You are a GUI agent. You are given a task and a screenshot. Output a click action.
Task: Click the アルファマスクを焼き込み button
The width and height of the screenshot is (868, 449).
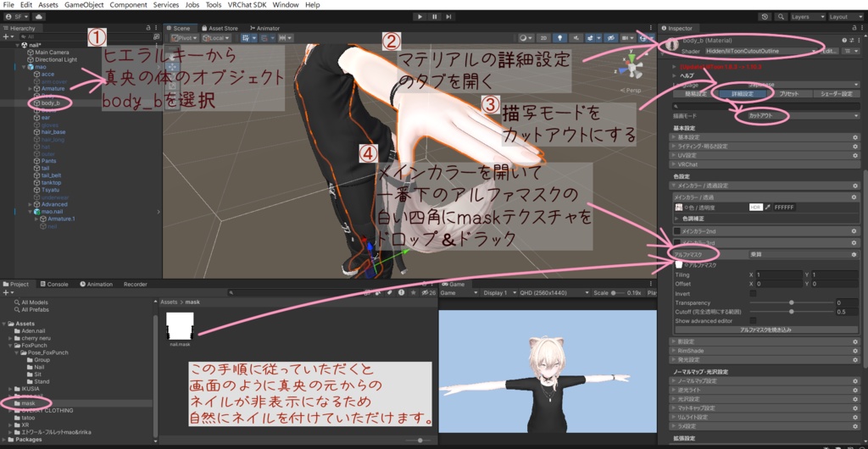(766, 330)
